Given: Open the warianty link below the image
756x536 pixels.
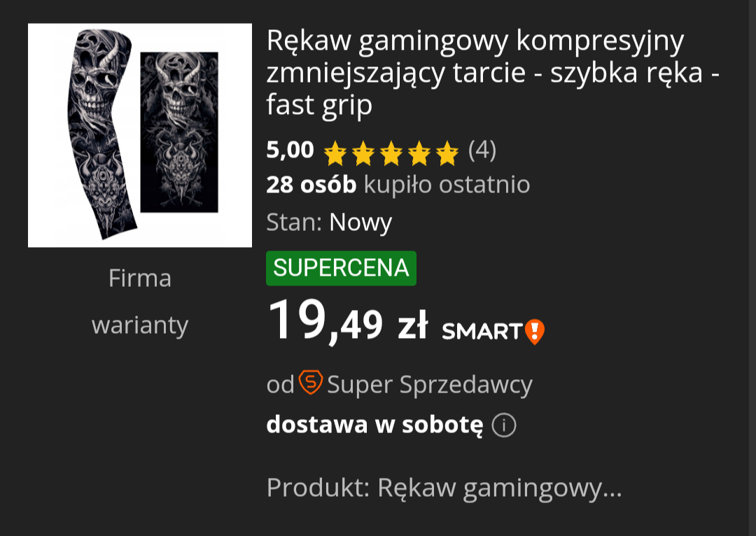Looking at the screenshot, I should click(x=140, y=325).
